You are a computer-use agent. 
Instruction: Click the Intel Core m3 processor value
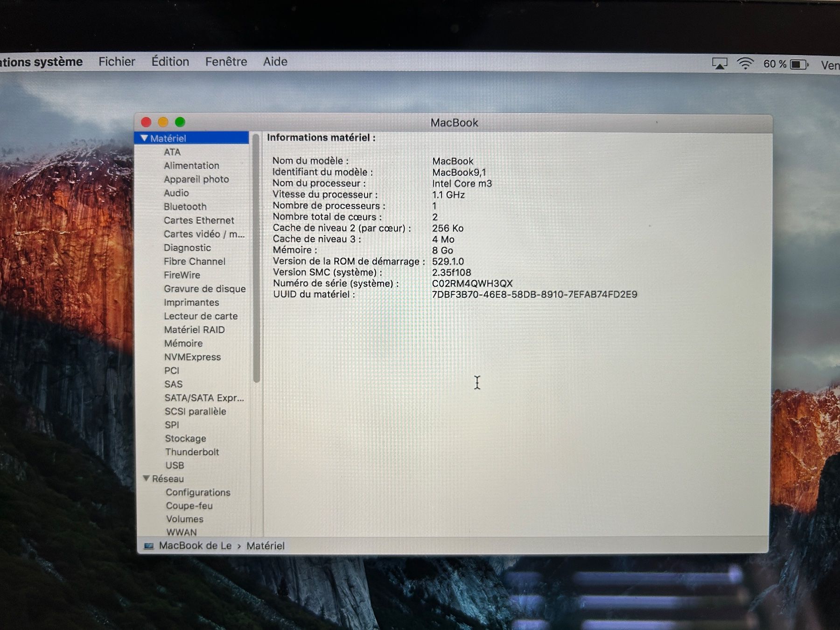click(x=462, y=184)
